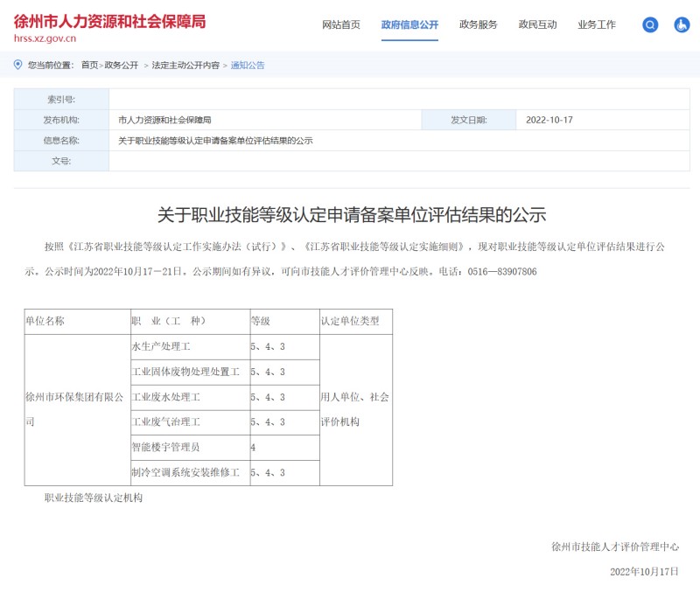Click the hrss.xz.gov.cn address under the logo

45,38
